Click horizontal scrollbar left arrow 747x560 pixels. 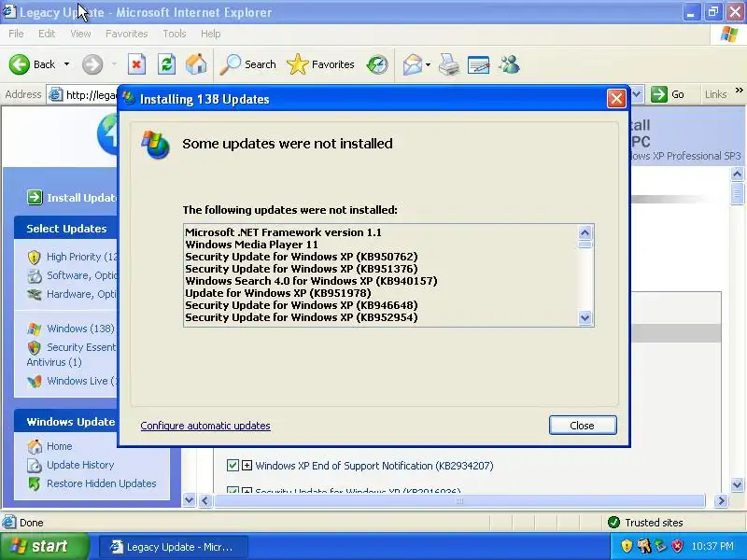click(205, 500)
